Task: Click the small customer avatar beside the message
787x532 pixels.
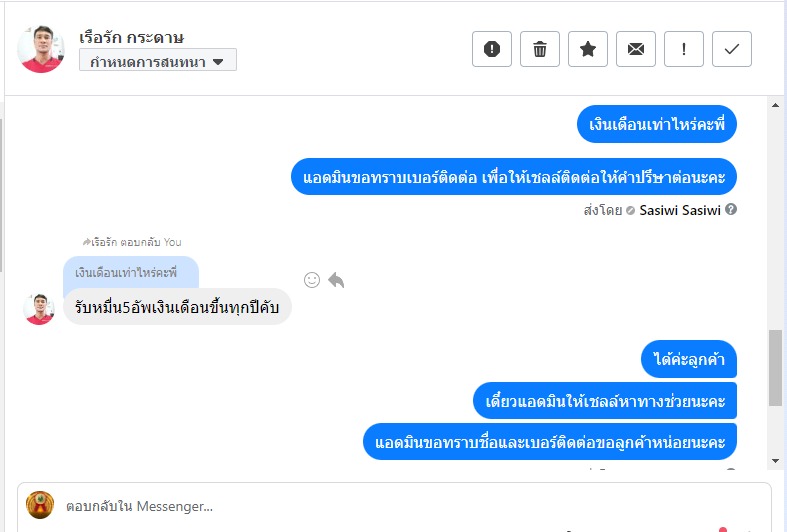Action: (x=39, y=309)
